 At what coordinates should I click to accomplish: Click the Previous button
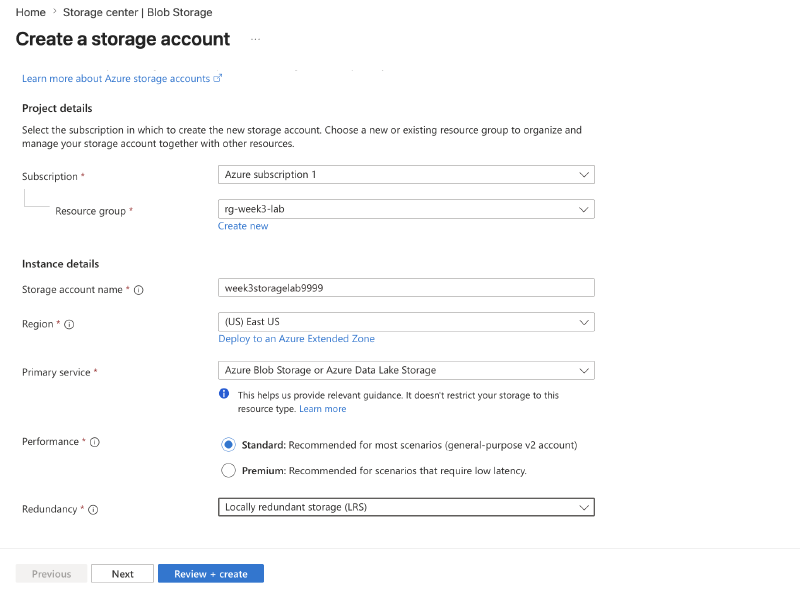[52, 574]
